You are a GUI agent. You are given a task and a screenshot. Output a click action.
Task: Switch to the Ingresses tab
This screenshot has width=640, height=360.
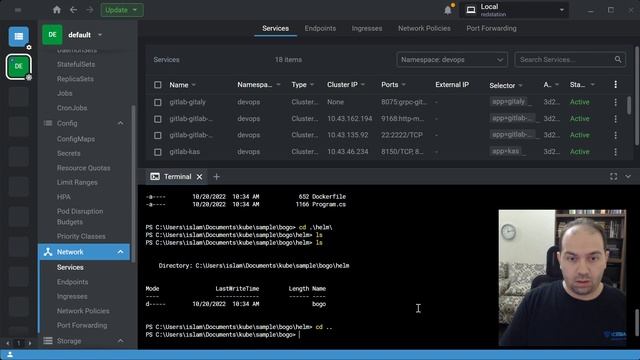pyautogui.click(x=367, y=28)
